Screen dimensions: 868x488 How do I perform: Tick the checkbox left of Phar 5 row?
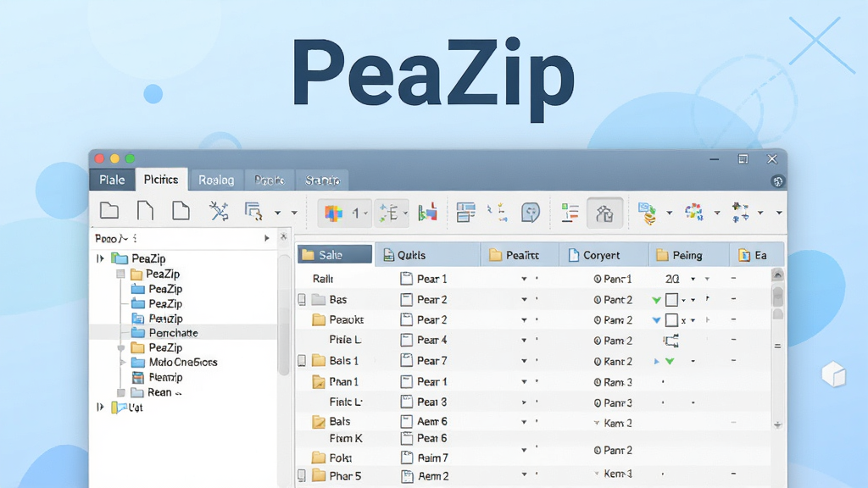302,475
